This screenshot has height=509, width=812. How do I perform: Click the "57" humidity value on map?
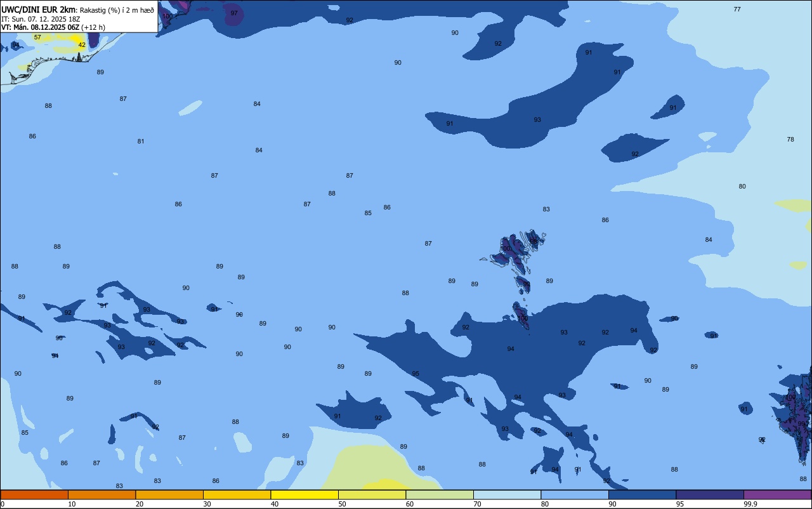(x=37, y=37)
